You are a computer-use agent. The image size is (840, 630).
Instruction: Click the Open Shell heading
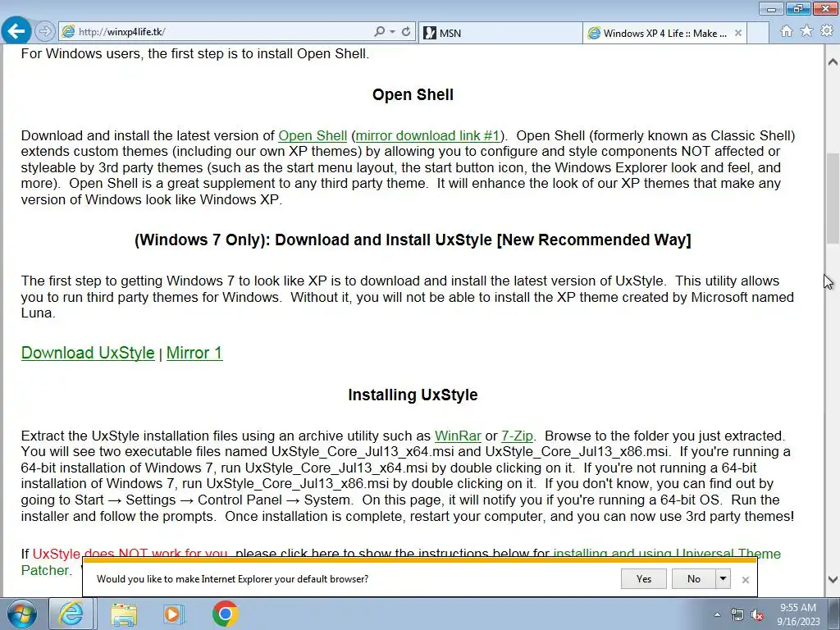413,95
